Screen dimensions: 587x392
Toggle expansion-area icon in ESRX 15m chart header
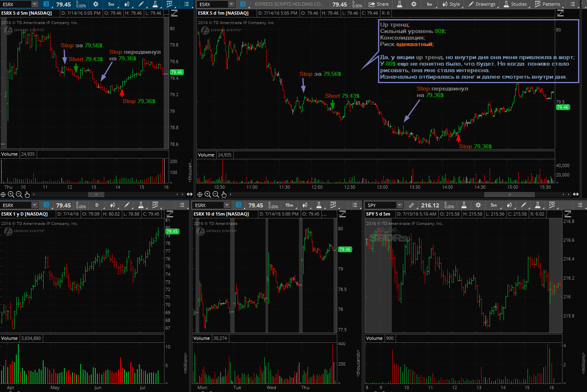[343, 214]
